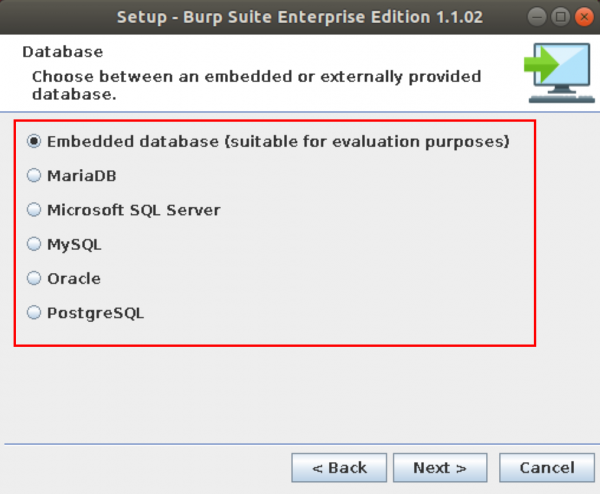Select the Oracle database option
The height and width of the screenshot is (494, 600).
[35, 278]
